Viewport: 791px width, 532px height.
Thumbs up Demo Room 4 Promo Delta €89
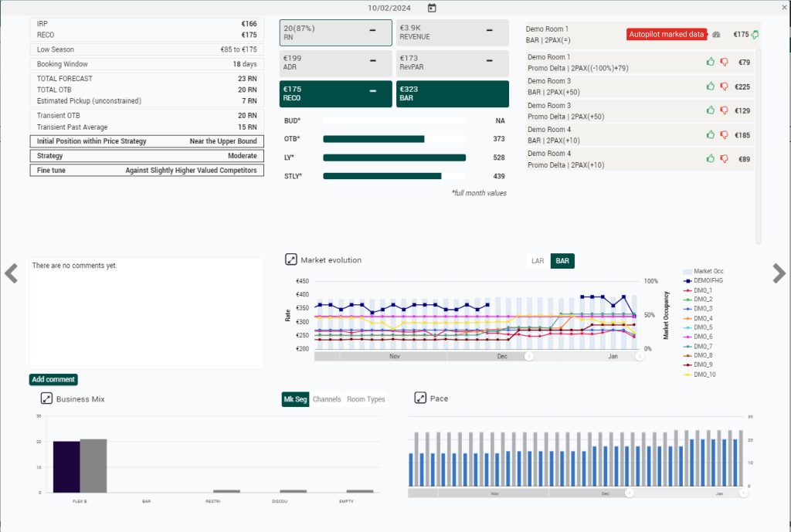pyautogui.click(x=711, y=158)
